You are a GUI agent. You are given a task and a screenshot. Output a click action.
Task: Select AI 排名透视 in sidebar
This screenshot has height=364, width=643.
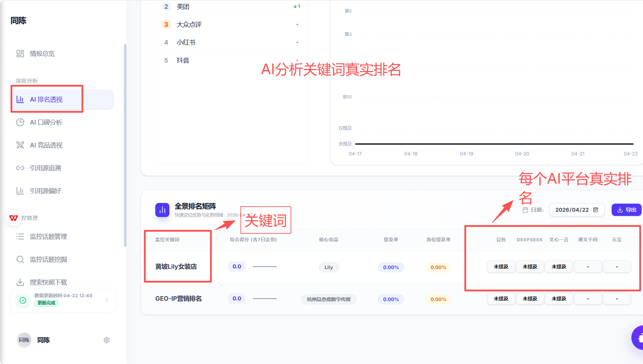63,100
